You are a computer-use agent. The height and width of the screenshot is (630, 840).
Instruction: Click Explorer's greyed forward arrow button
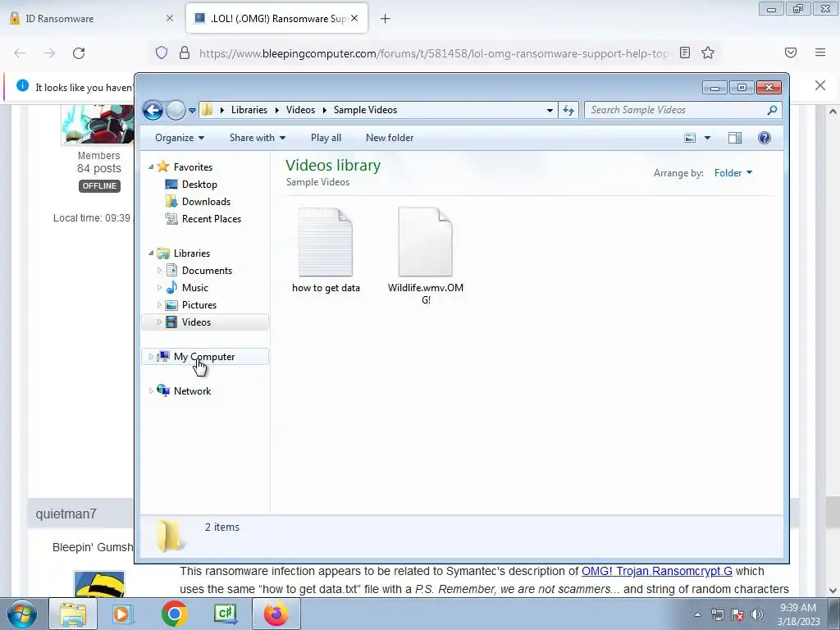coord(176,111)
